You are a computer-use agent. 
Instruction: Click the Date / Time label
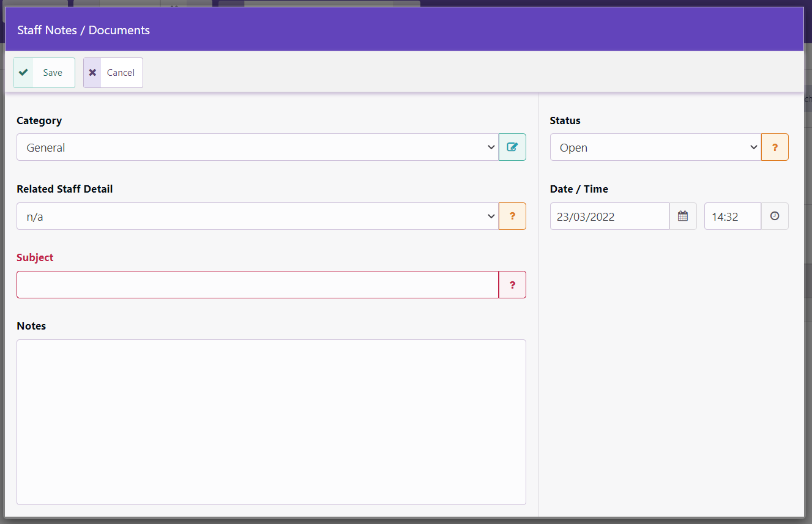coord(579,189)
